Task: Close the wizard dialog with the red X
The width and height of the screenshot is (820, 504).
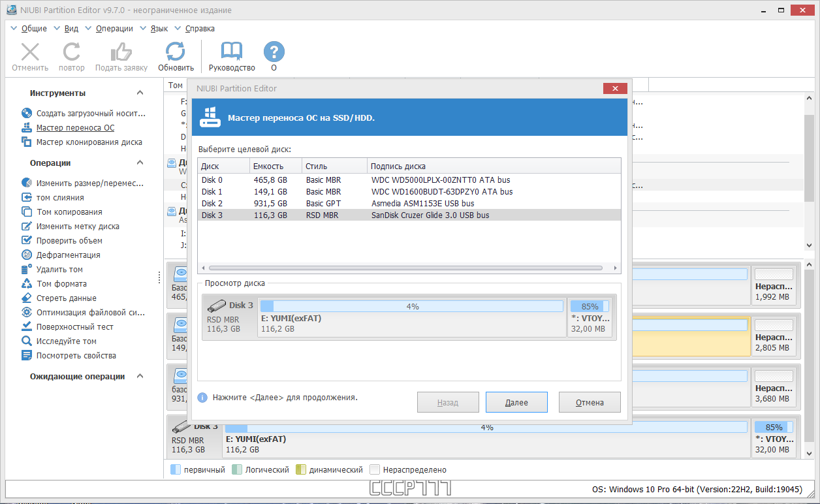Action: coord(615,88)
